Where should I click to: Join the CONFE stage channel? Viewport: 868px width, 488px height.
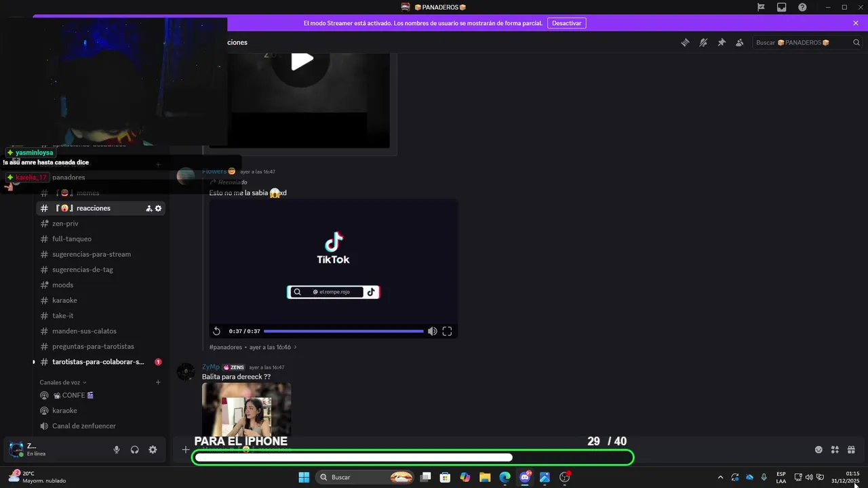click(x=100, y=395)
